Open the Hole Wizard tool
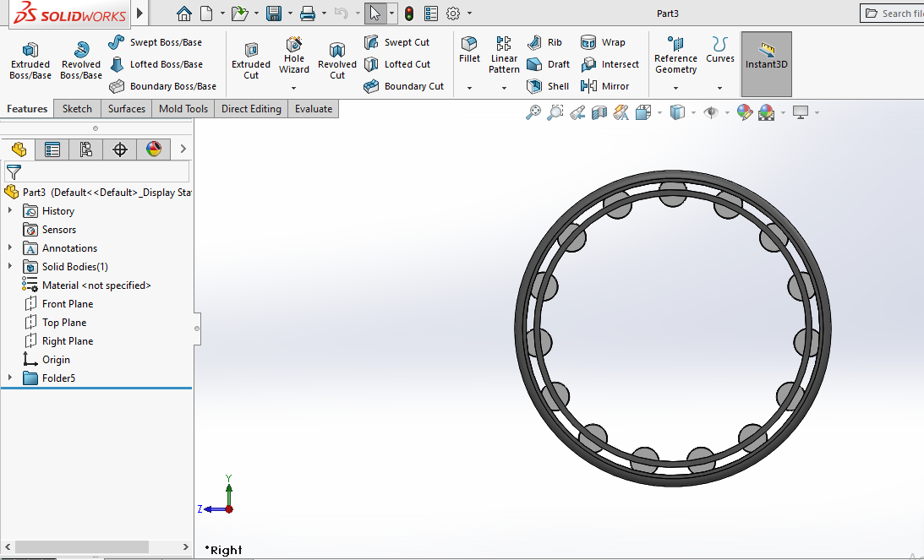 294,57
